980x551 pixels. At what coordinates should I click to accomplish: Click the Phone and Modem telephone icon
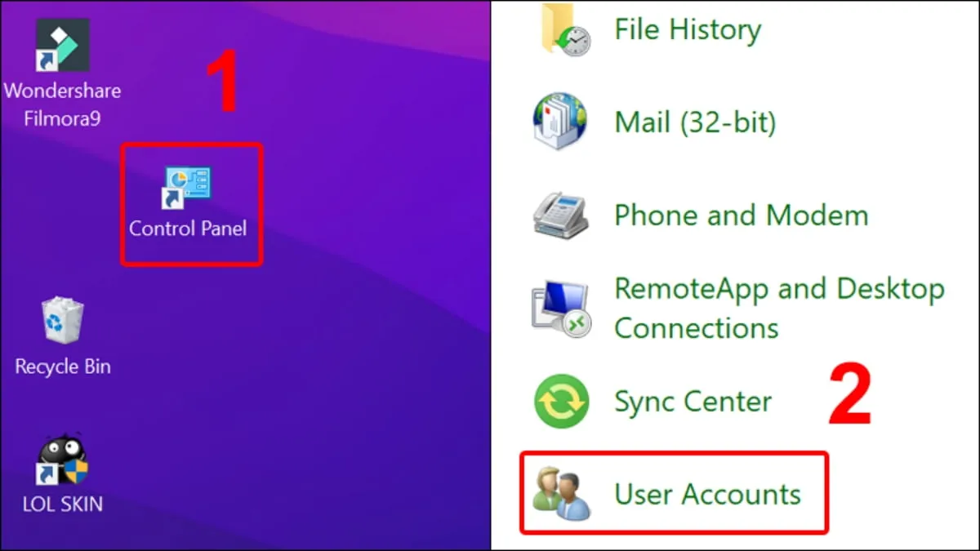point(559,215)
